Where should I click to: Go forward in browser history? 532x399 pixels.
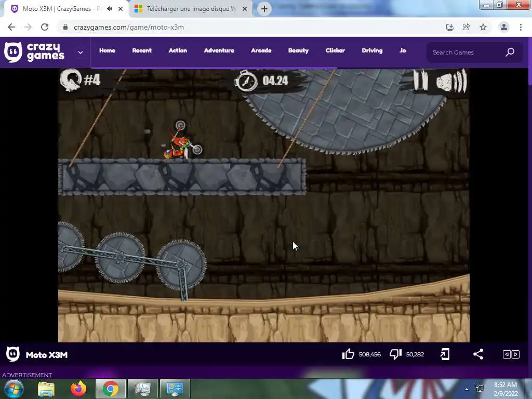(x=28, y=27)
